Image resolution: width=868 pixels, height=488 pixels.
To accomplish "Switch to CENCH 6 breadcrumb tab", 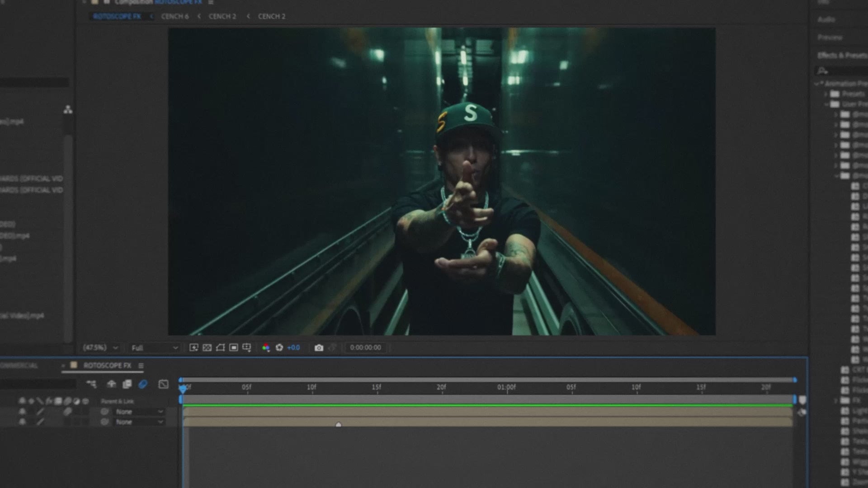I will click(175, 16).
